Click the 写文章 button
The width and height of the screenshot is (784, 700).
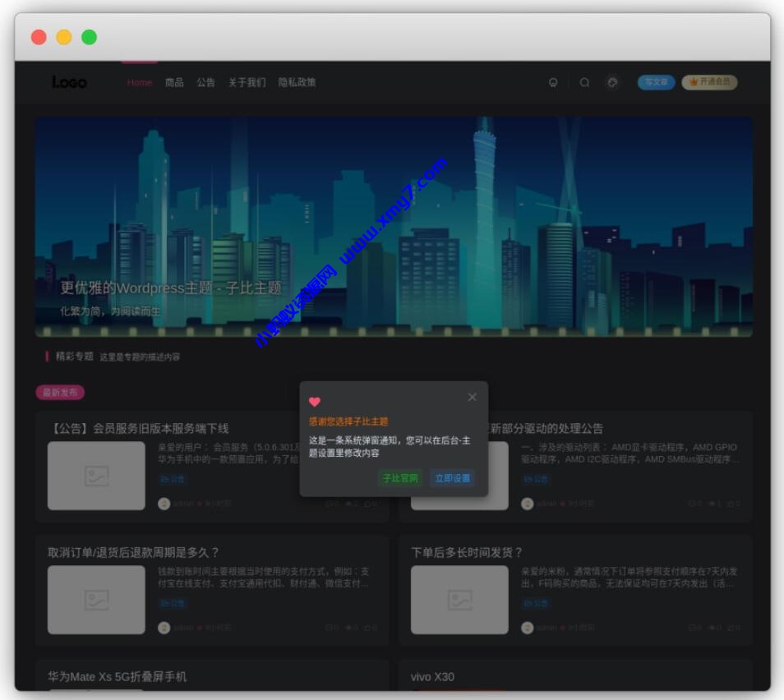click(x=654, y=83)
